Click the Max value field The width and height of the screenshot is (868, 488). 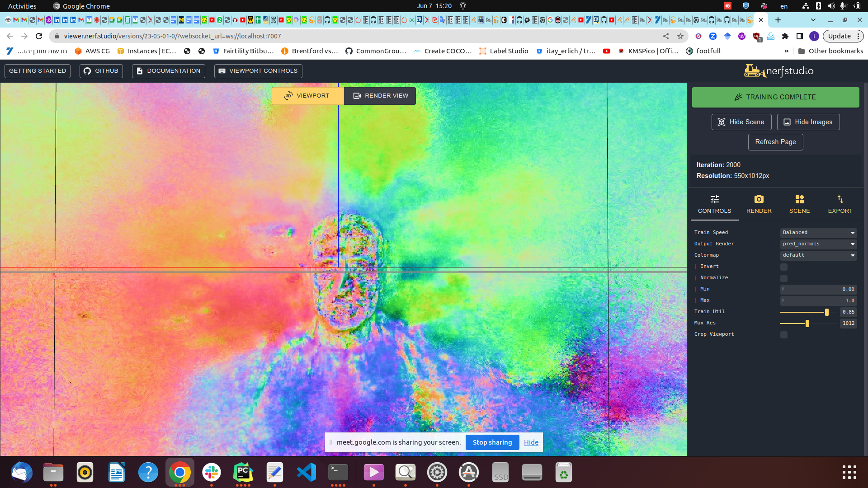coord(818,300)
